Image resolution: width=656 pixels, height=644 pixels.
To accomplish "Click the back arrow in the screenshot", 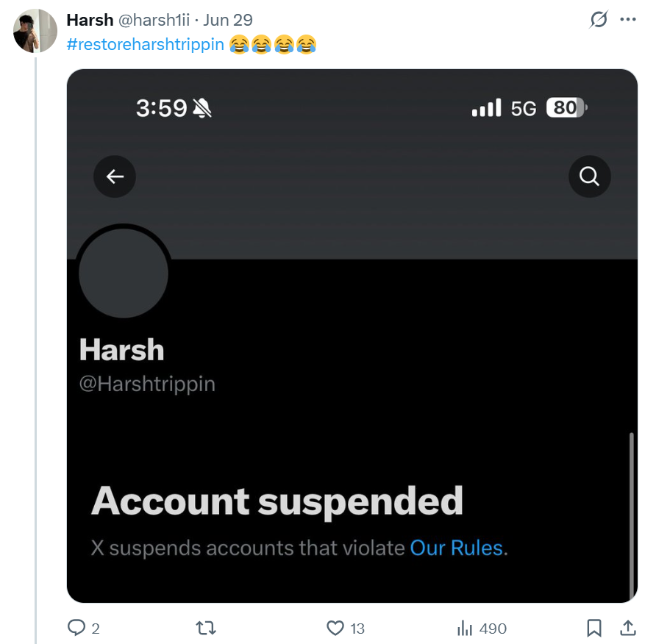I will coord(115,176).
